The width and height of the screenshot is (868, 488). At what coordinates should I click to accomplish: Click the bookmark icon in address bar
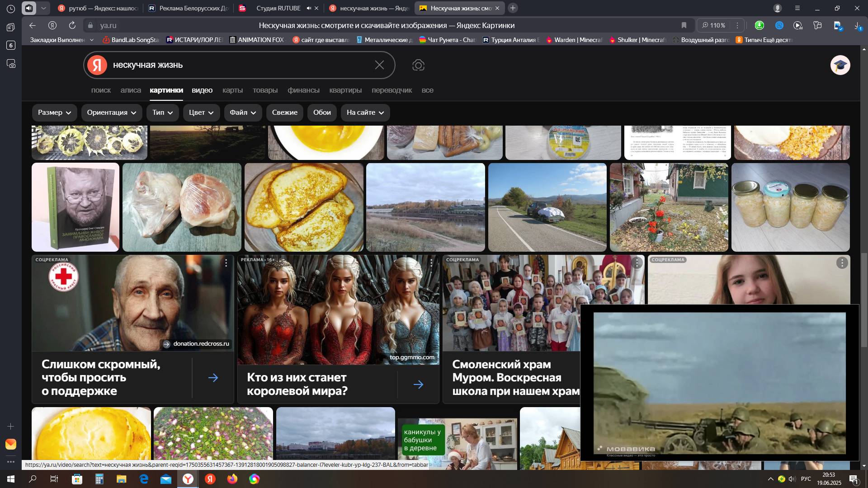pos(684,25)
